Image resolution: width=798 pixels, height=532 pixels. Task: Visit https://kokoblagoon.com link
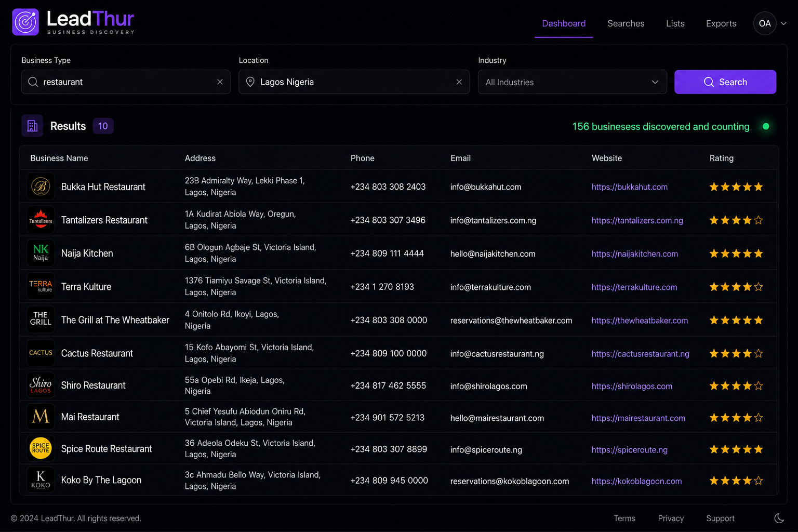click(636, 481)
